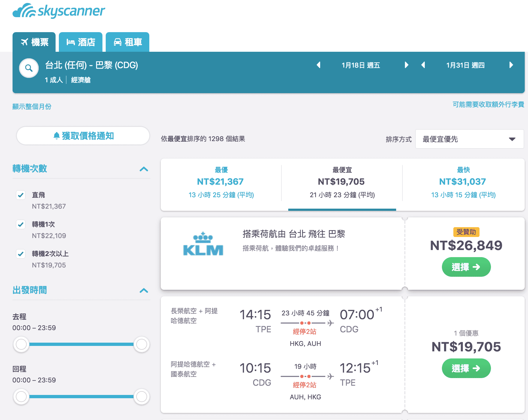Click the left handle of 去程 slider
The image size is (528, 420).
tap(21, 344)
